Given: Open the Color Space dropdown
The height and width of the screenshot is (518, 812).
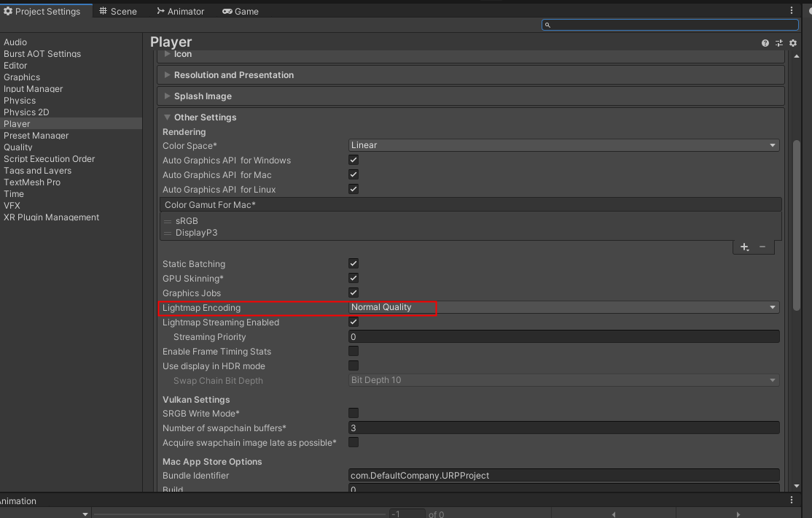Looking at the screenshot, I should click(x=563, y=145).
